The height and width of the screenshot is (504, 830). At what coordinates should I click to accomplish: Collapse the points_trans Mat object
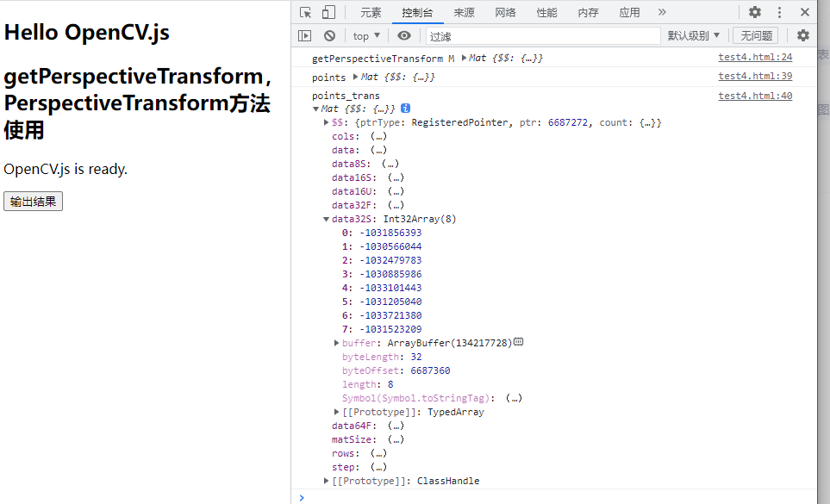point(316,109)
